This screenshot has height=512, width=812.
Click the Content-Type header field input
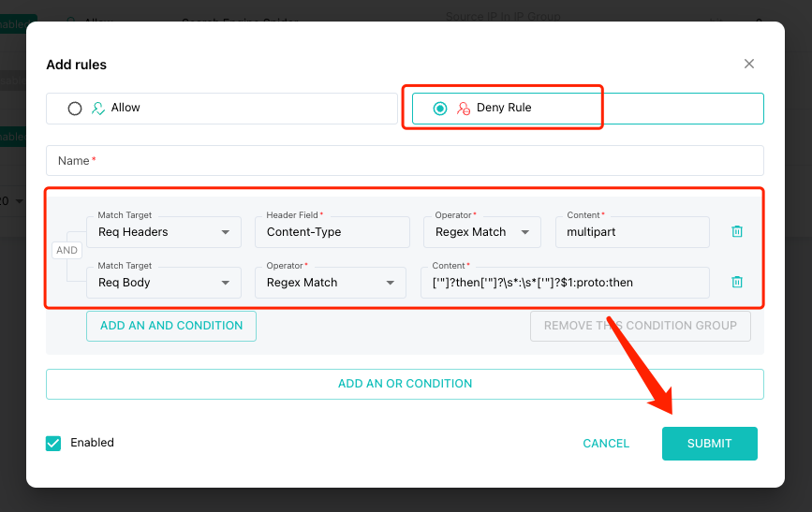pyautogui.click(x=332, y=232)
